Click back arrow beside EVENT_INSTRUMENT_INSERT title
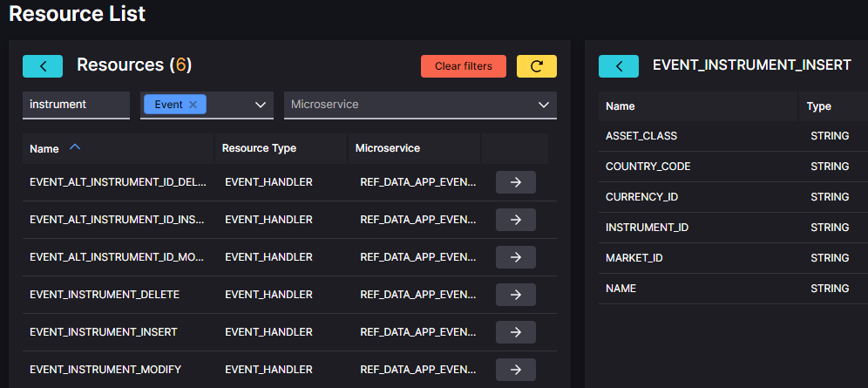Viewport: 868px width, 388px height. pyautogui.click(x=619, y=66)
